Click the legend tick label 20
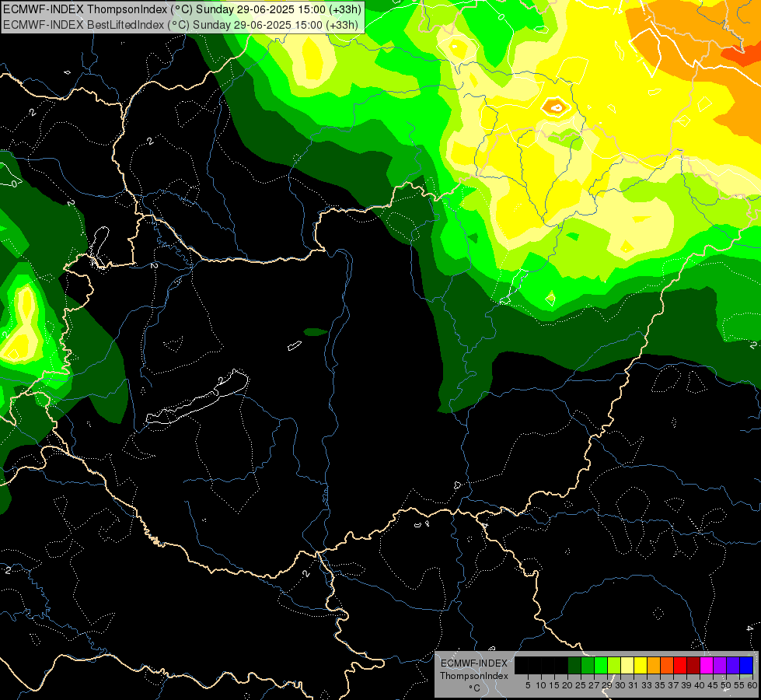 567,685
